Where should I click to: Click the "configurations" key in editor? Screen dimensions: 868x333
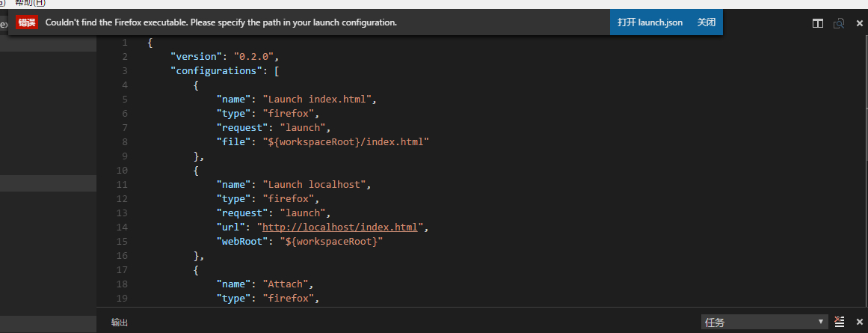click(x=215, y=70)
